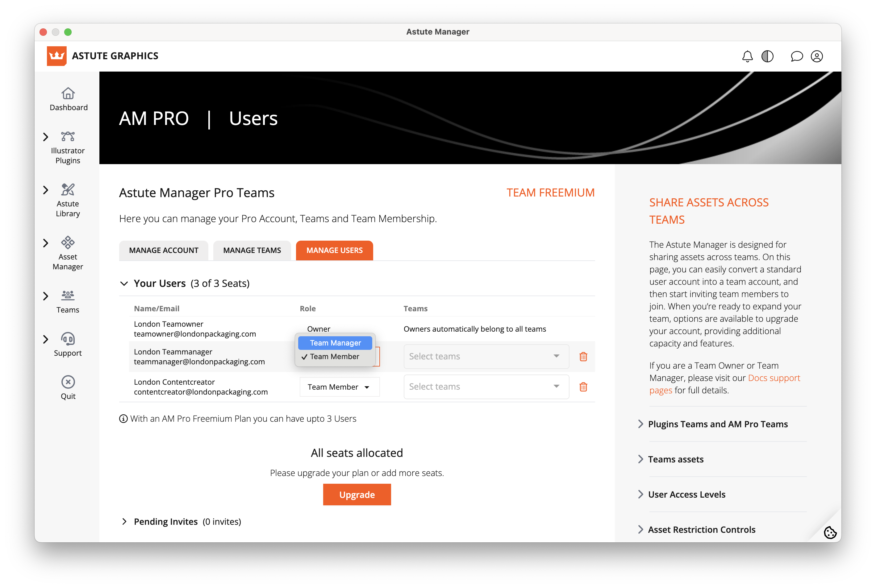Open the notifications bell icon
This screenshot has width=876, height=588.
click(x=747, y=56)
